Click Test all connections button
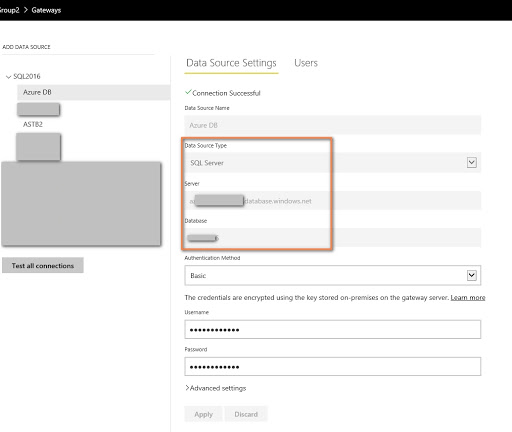The height and width of the screenshot is (432, 512). point(43,265)
